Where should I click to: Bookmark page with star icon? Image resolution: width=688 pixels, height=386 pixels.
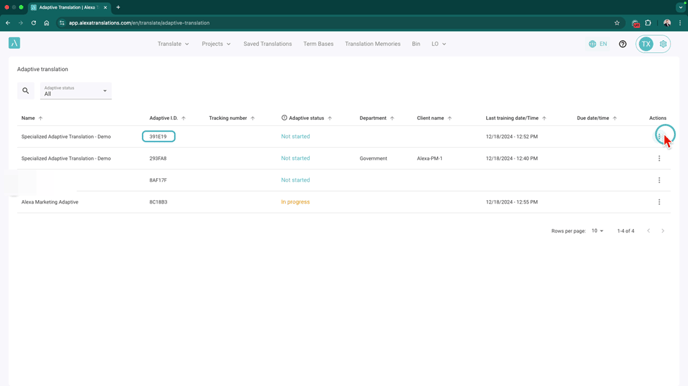(617, 23)
